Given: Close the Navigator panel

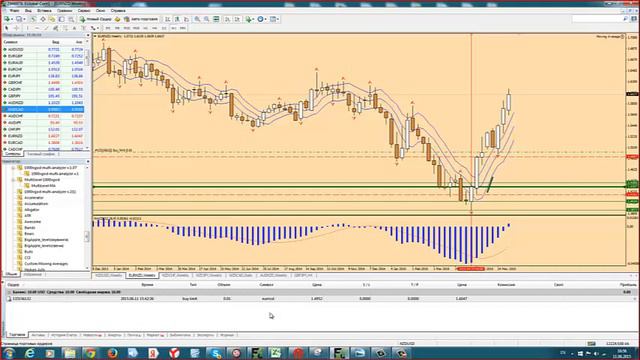Looking at the screenshot, I should [88, 162].
